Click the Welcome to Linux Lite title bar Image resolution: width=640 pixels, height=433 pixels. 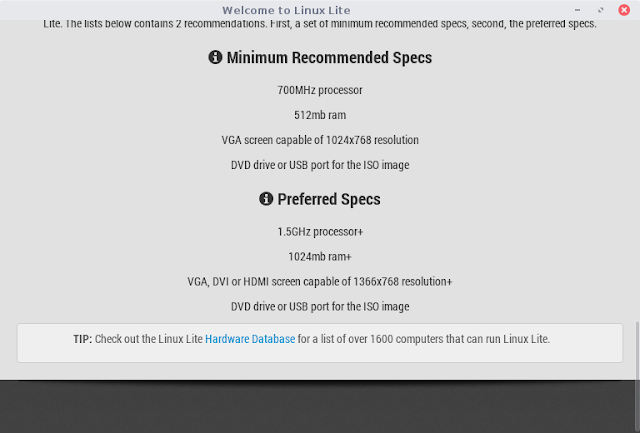[x=286, y=10]
